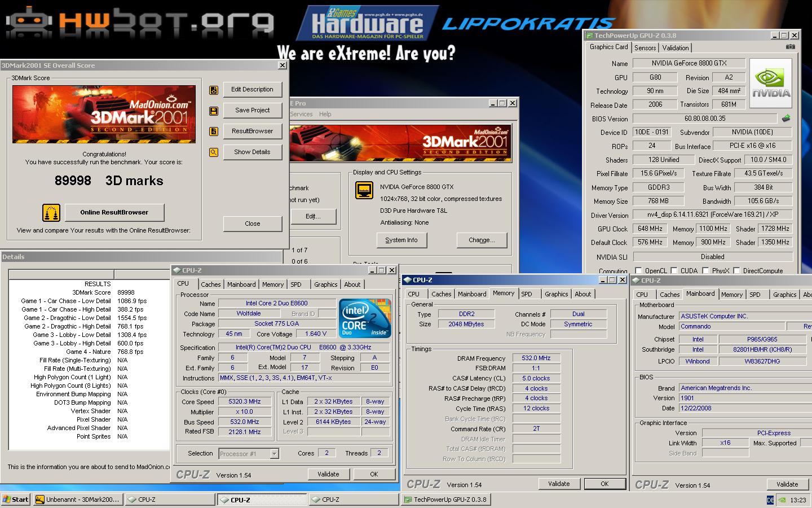Click the Online ResultBrowser yellow icon

click(51, 213)
